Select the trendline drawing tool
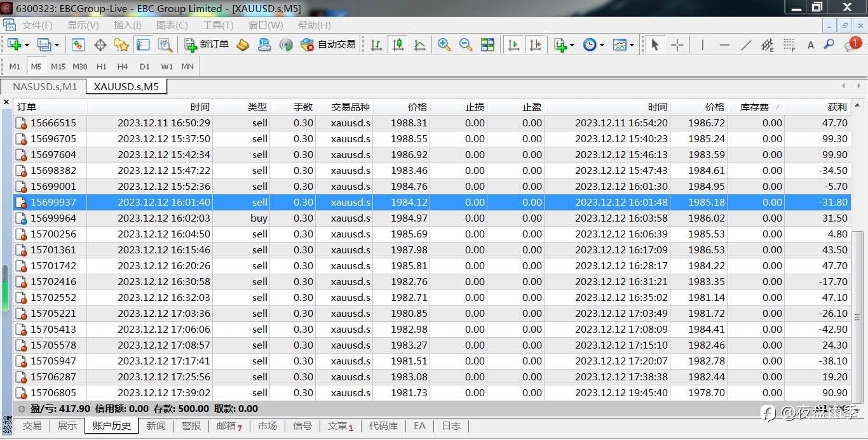 (746, 44)
